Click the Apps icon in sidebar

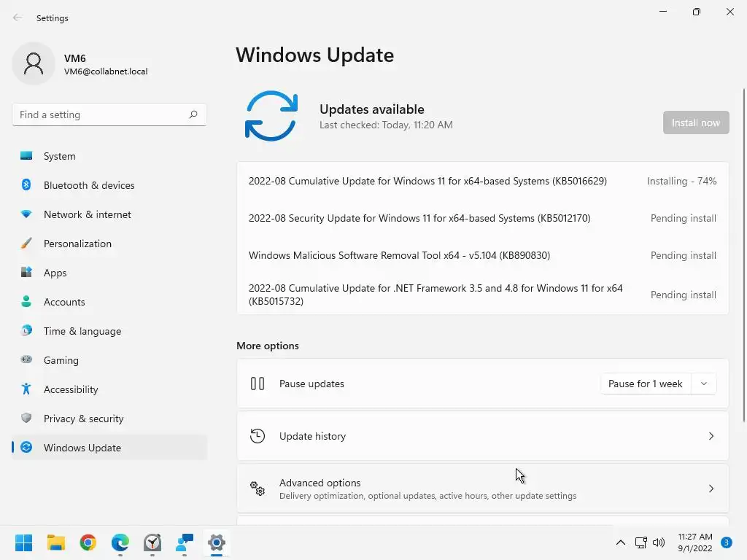pyautogui.click(x=26, y=273)
